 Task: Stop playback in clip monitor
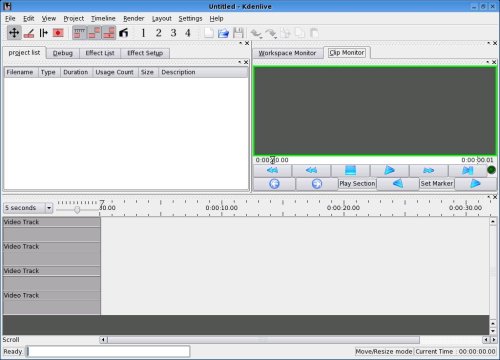(x=350, y=170)
